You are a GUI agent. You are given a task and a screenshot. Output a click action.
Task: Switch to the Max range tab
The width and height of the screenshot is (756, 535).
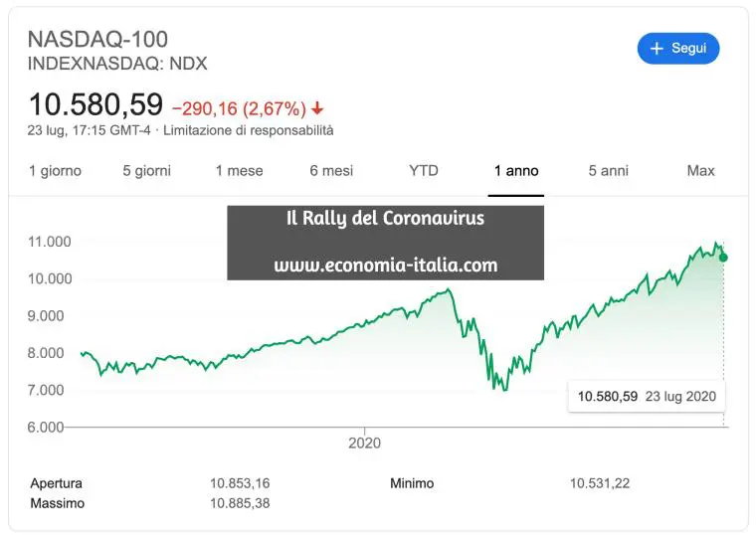(700, 171)
